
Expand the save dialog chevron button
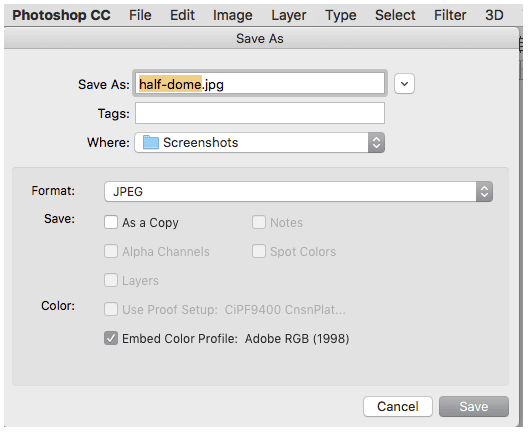pyautogui.click(x=404, y=84)
